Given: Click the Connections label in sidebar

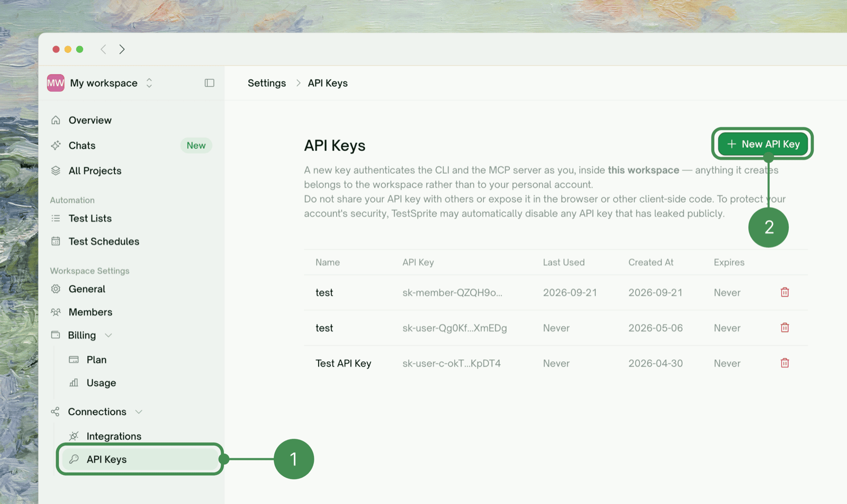Looking at the screenshot, I should click(x=97, y=412).
